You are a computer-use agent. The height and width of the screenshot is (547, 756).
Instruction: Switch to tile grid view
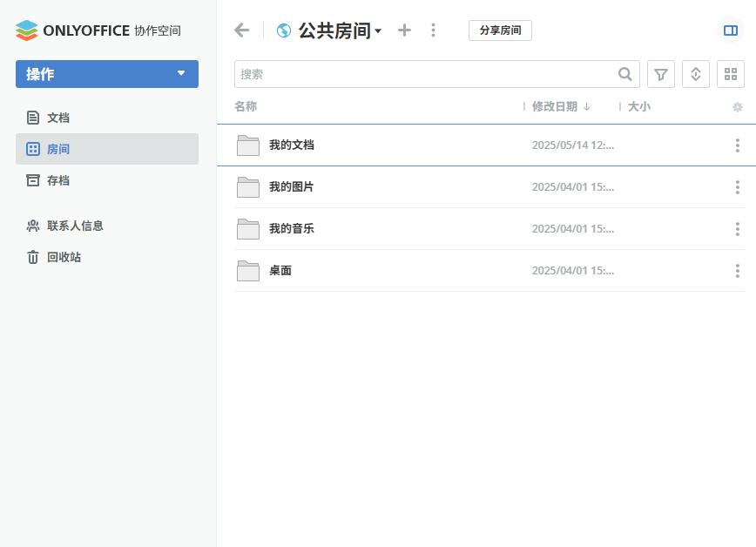pyautogui.click(x=731, y=74)
